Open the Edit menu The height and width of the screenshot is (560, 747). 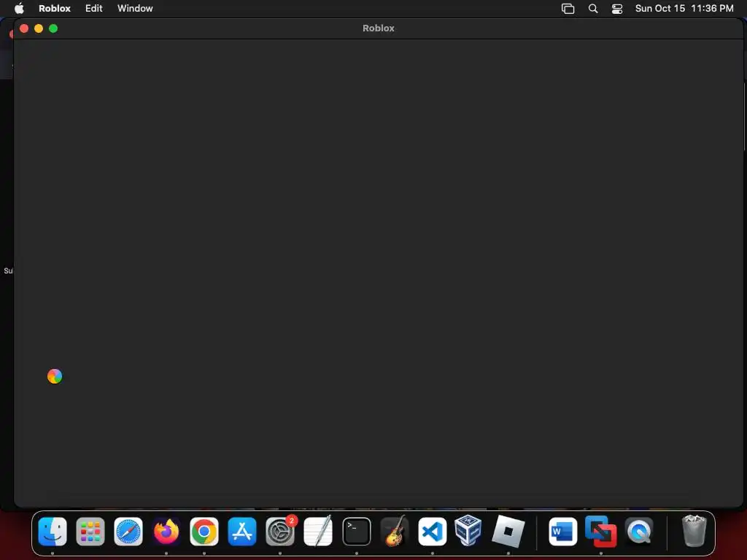pos(94,8)
